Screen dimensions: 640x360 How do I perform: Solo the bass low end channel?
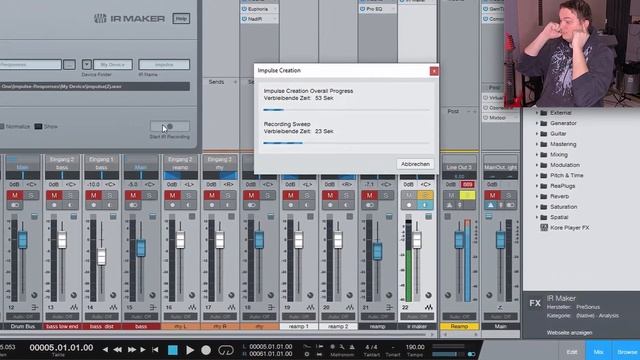(70, 196)
